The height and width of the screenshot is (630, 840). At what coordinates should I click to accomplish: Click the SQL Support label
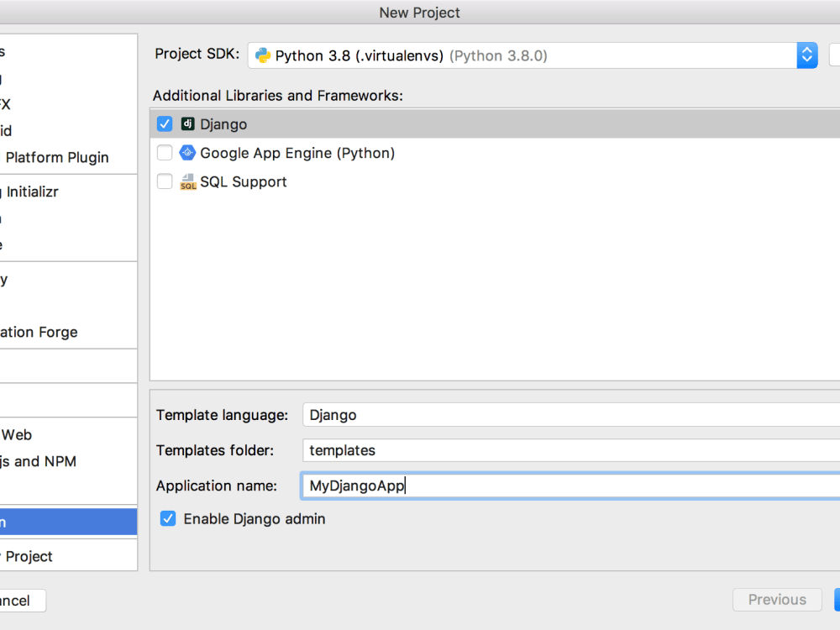[x=244, y=182]
